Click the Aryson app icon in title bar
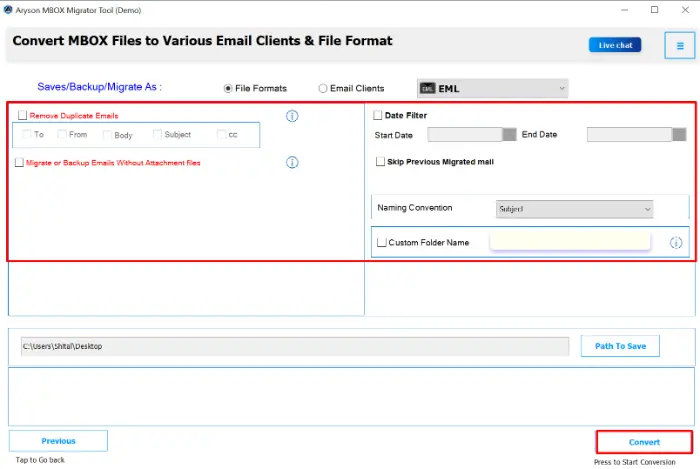Image resolution: width=700 pixels, height=469 pixels. click(x=8, y=10)
